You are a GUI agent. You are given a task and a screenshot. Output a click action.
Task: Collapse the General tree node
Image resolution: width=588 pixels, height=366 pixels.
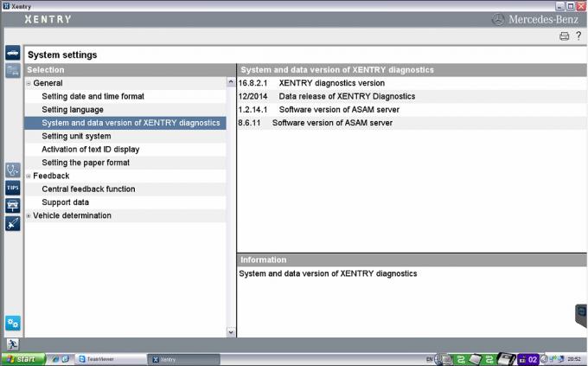coord(29,83)
